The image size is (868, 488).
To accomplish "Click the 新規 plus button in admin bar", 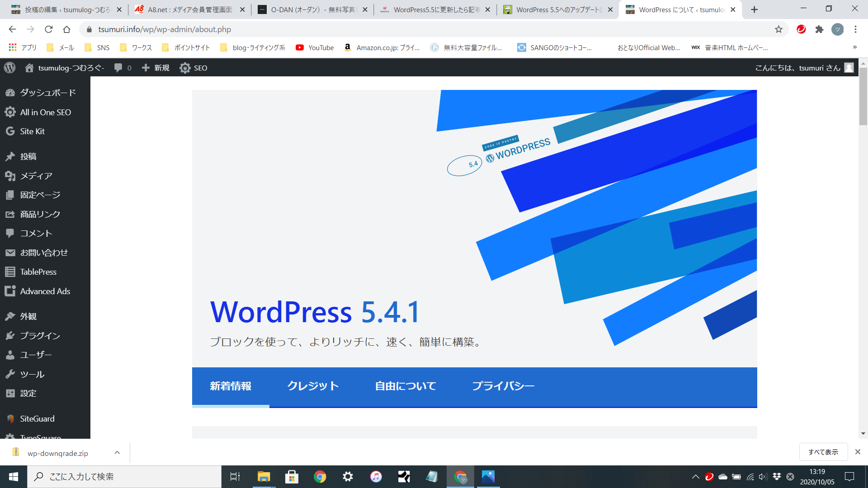I will [156, 68].
